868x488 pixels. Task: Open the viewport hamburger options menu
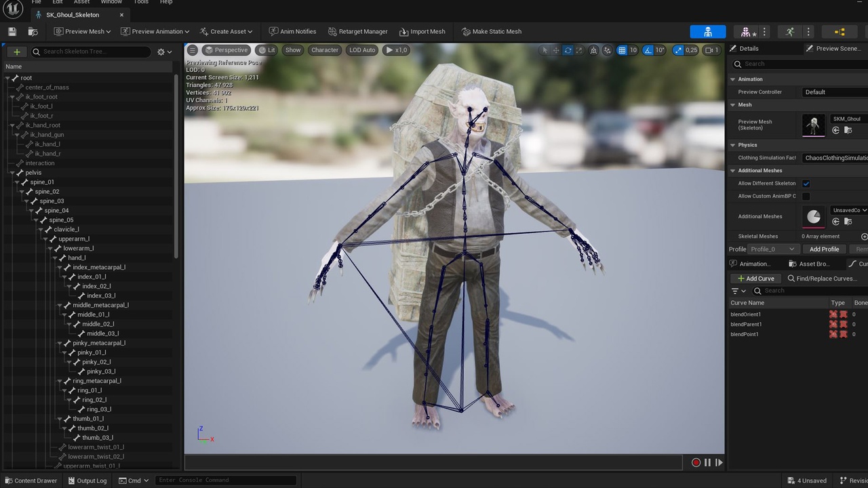point(193,49)
